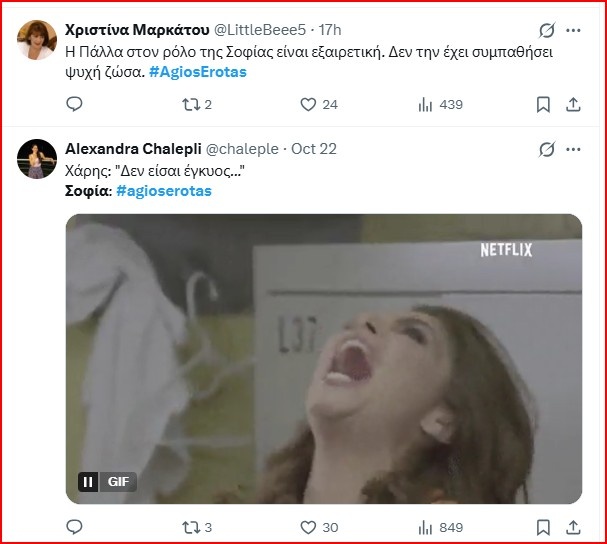Like the tweet with 30 likes
This screenshot has height=544, width=607.
(308, 526)
